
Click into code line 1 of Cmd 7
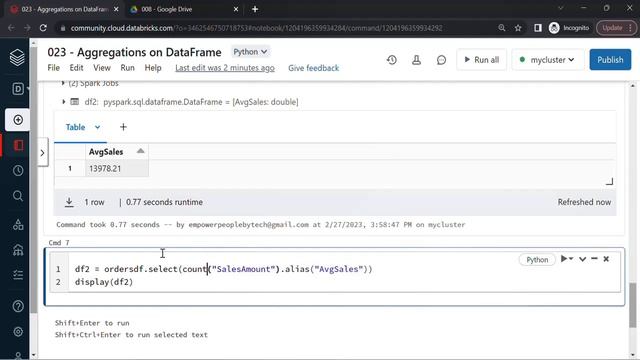tap(224, 269)
